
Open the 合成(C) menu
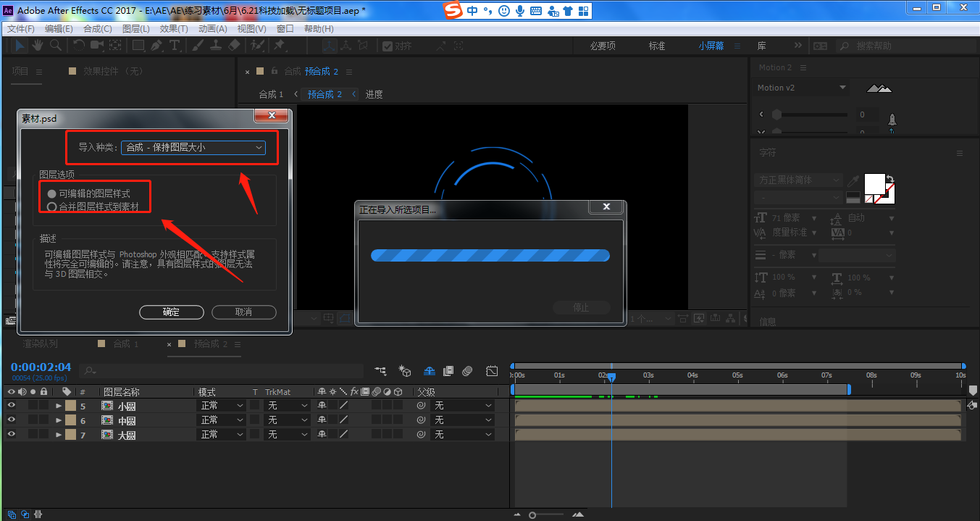tap(98, 29)
